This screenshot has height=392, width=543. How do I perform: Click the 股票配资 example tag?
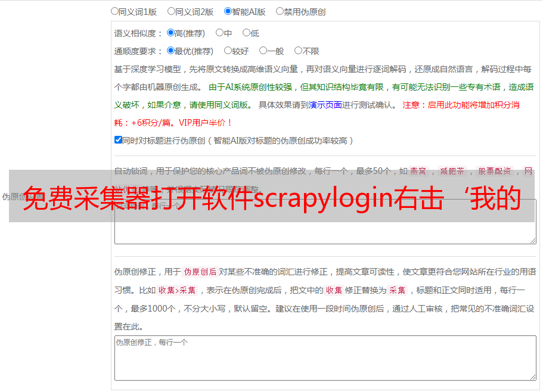tap(495, 171)
